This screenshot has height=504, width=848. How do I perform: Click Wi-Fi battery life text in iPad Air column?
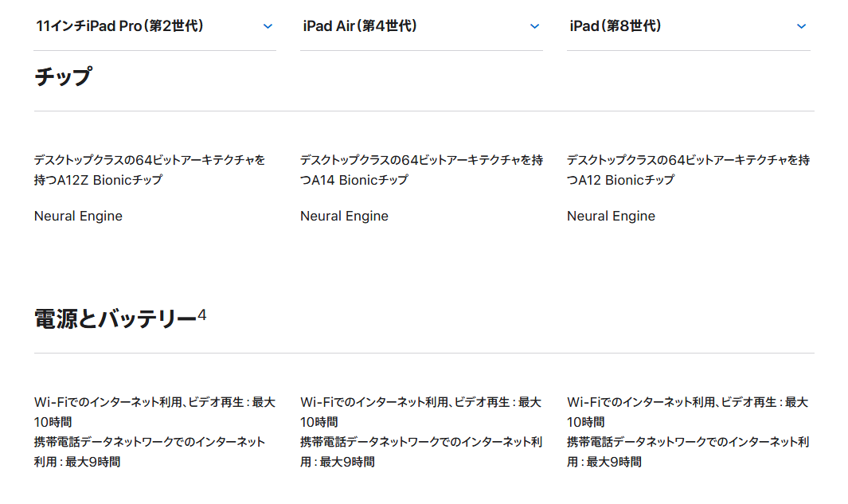420,411
